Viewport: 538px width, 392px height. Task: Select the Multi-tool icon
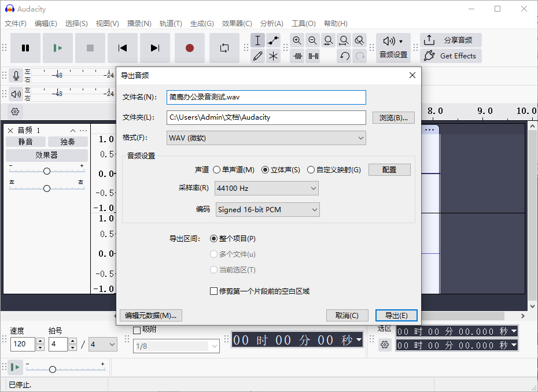[273, 56]
